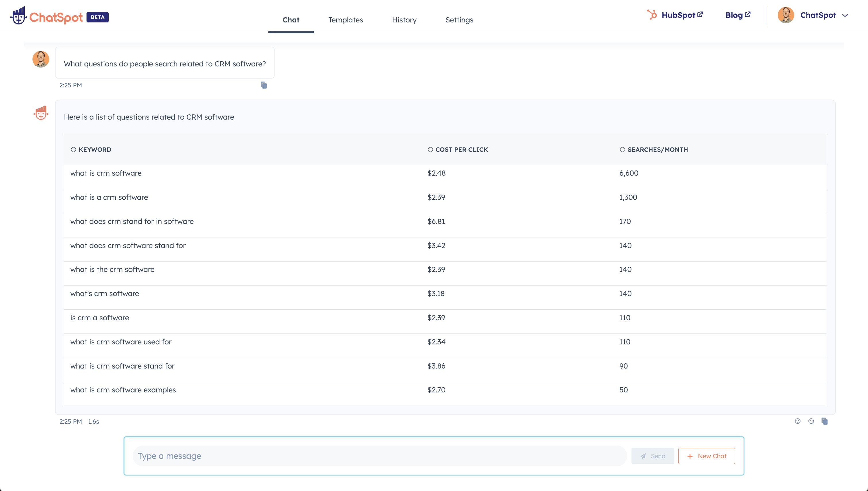
Task: Toggle the KEYWORD radio button
Action: [x=73, y=150]
